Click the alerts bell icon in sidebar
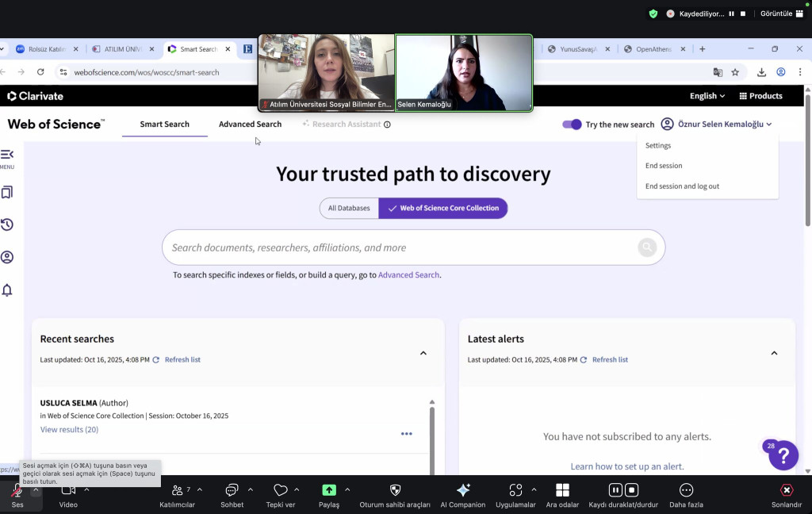Screen dimensions: 812x514 tap(7, 290)
